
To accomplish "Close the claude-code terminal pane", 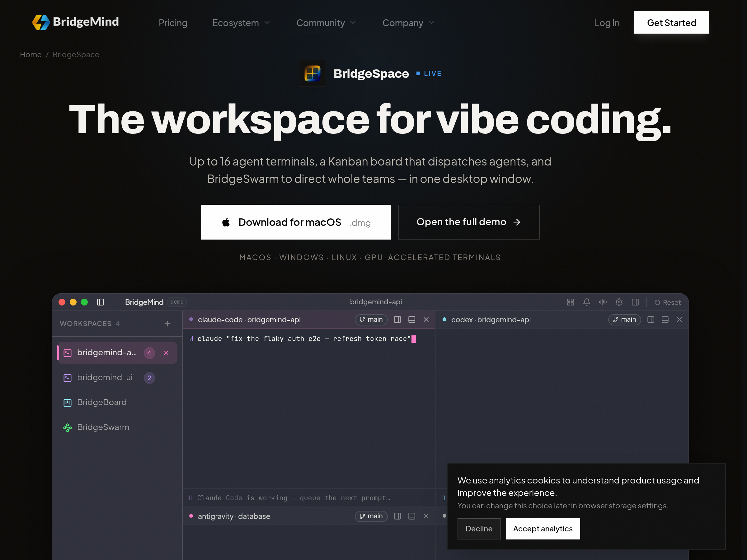I will (x=426, y=320).
